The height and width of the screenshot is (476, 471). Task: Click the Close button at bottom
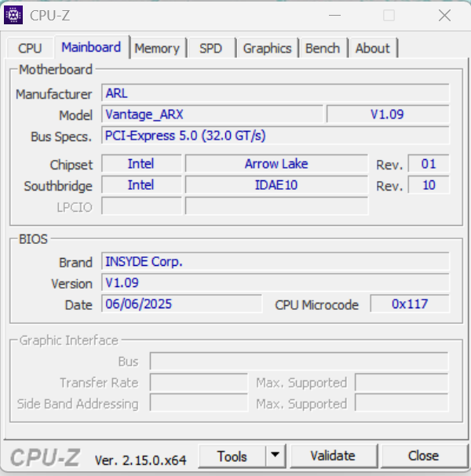[x=423, y=456]
